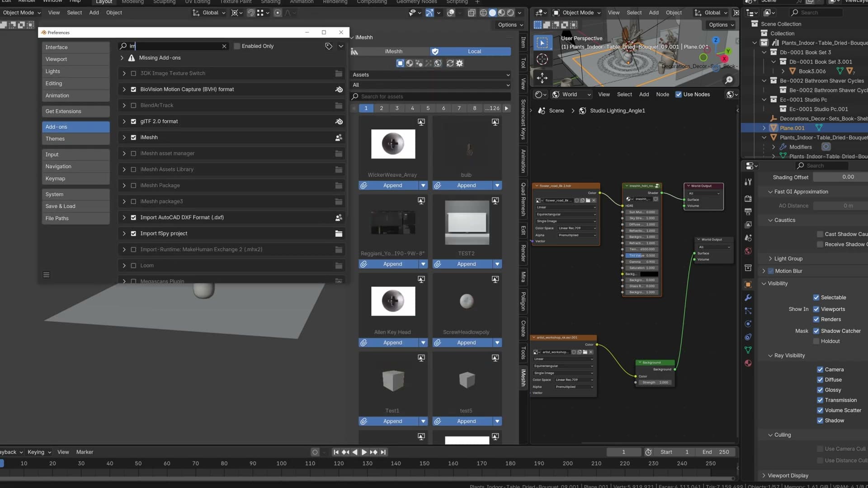Viewport: 868px width, 488px height.
Task: Toggle Enabled Only checkbox
Action: click(x=237, y=46)
